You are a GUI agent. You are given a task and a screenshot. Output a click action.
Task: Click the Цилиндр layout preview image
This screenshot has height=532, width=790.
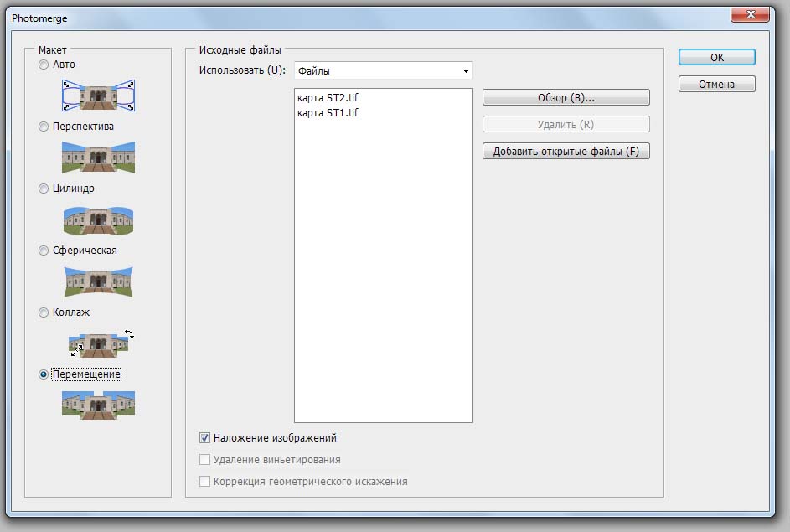click(x=98, y=220)
